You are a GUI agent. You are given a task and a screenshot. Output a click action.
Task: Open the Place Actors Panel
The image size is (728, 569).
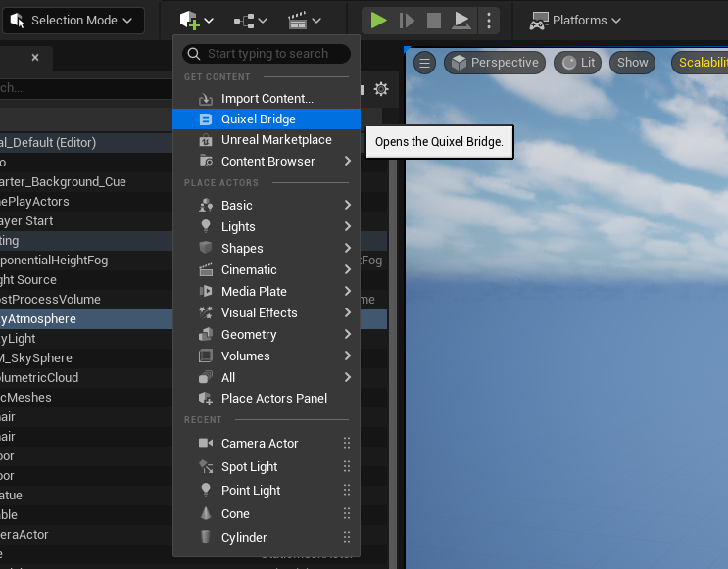267,399
